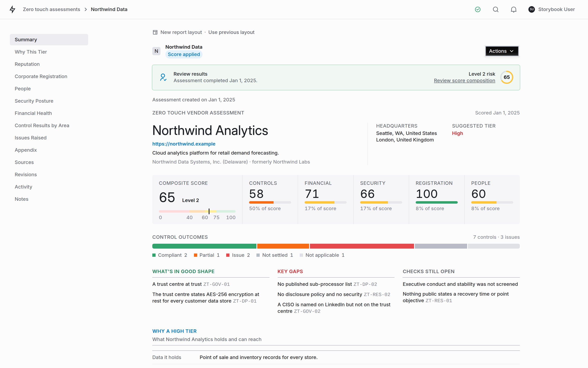This screenshot has height=368, width=588.
Task: Open Appendix in sidebar
Action: [x=49, y=150]
